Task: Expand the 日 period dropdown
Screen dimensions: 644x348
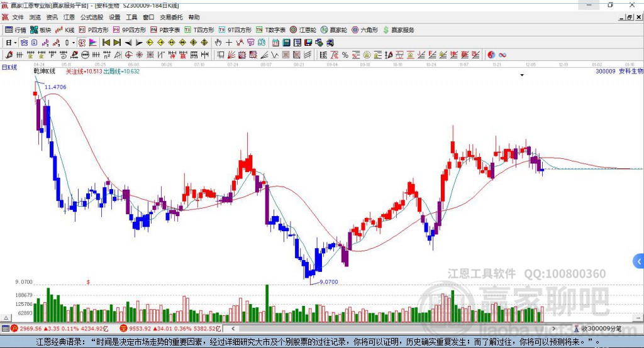Action: [15, 43]
